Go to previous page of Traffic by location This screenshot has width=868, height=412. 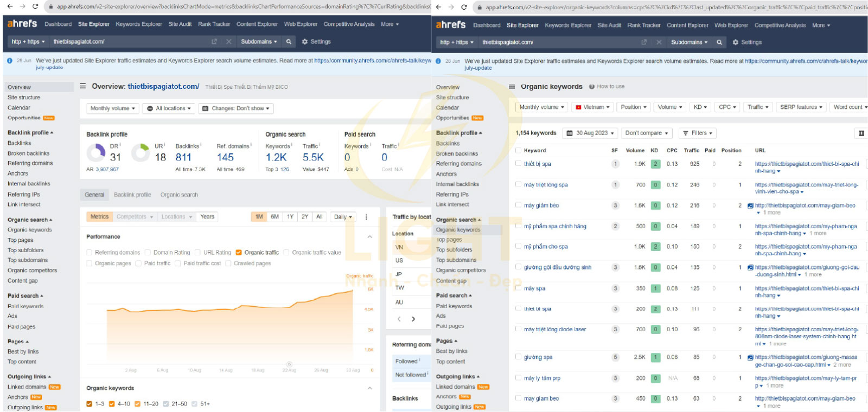point(399,319)
